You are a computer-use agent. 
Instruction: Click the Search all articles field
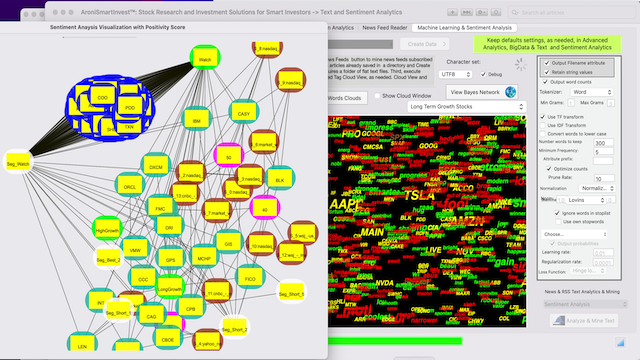pyautogui.click(x=572, y=13)
